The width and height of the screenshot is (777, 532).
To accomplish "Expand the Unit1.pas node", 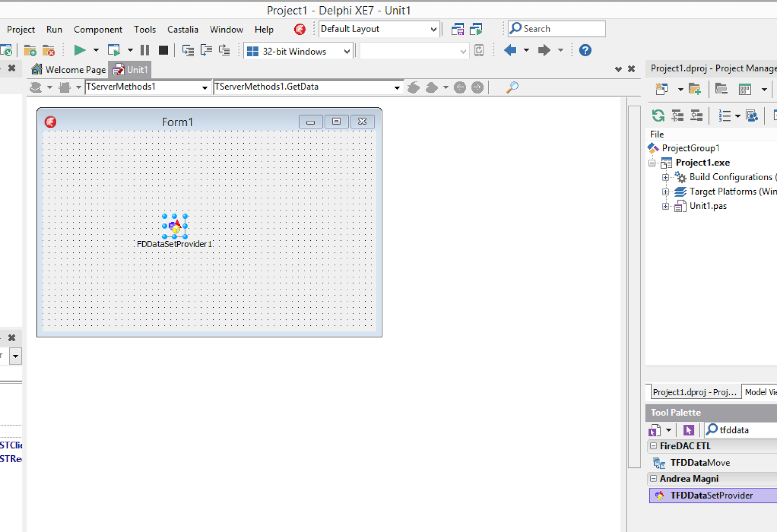I will coord(665,207).
